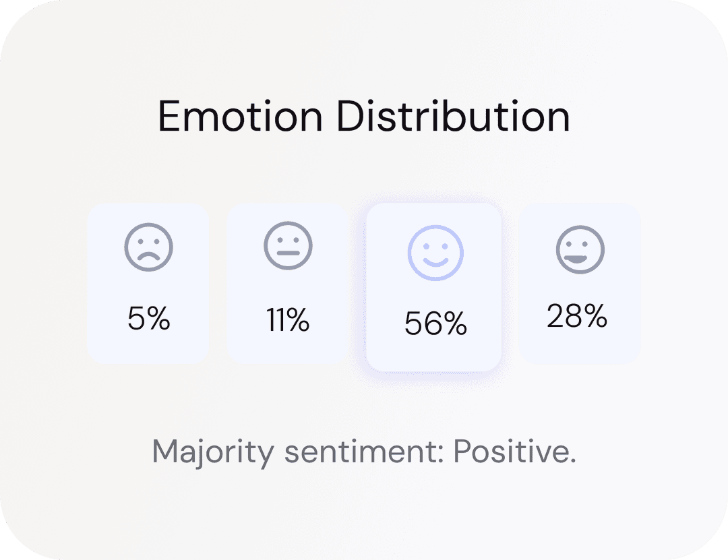
Task: Click the neutral straight-mouth face icon
Action: 288,246
